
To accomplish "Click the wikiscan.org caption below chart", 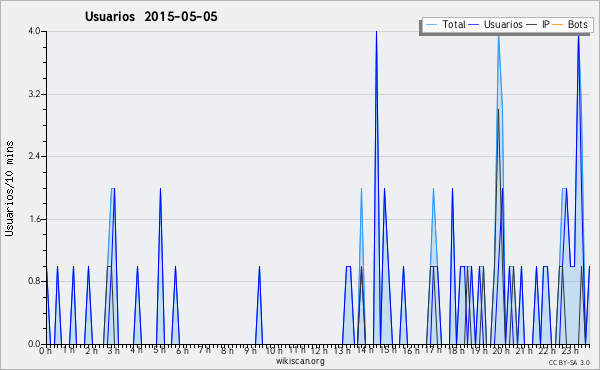I will pos(300,361).
